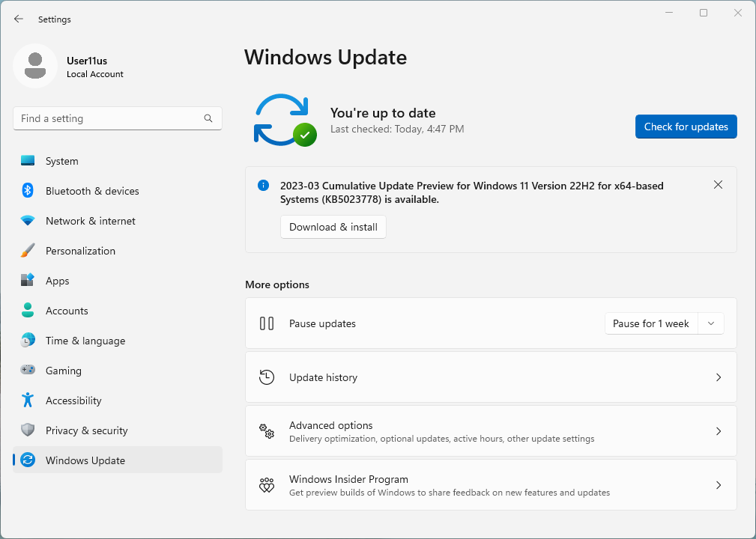Image resolution: width=756 pixels, height=539 pixels.
Task: Click the Accounts person icon
Action: (28, 310)
